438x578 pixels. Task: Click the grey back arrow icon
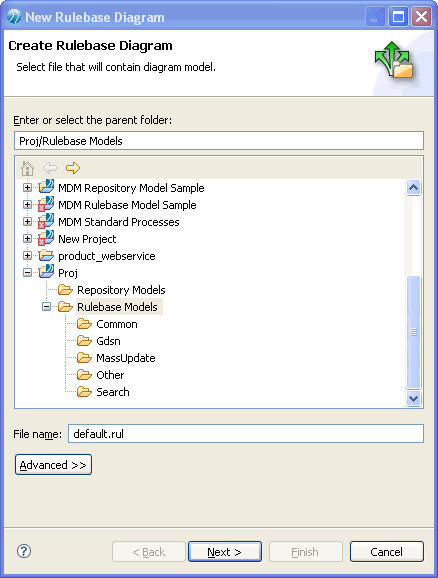[50, 168]
